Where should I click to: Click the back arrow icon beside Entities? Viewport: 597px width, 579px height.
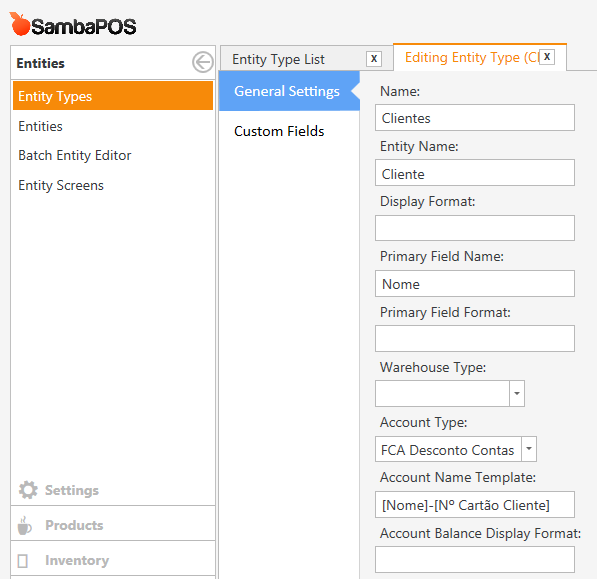click(x=203, y=62)
